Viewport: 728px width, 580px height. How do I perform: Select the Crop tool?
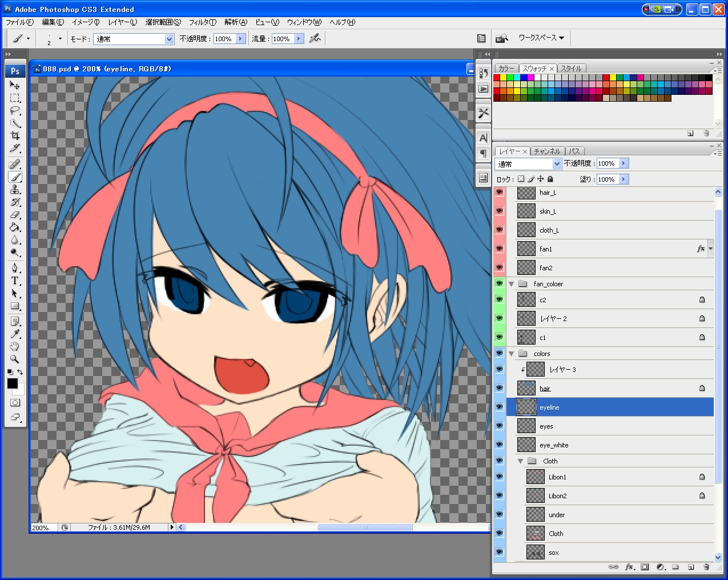[15, 135]
